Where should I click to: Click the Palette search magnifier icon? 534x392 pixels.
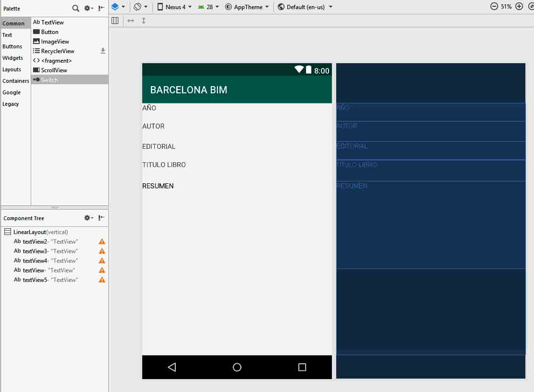(x=76, y=8)
